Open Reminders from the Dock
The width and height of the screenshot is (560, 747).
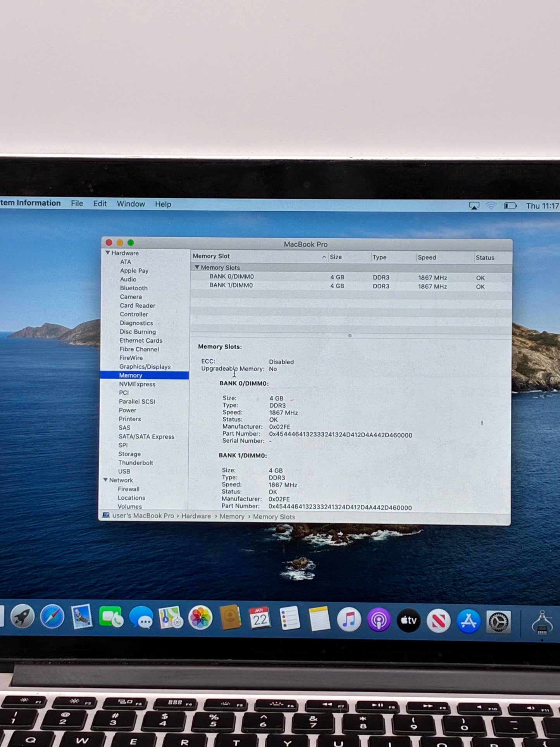tap(290, 619)
